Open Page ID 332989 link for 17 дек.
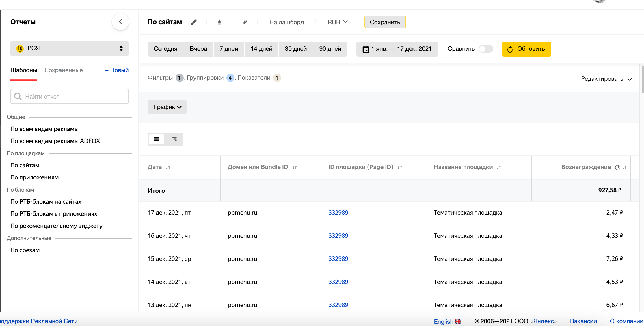 338,213
